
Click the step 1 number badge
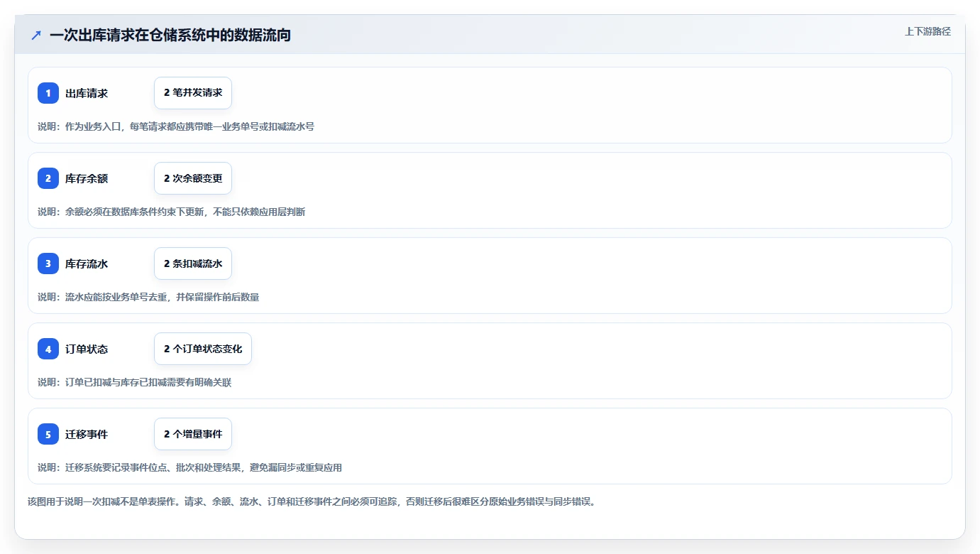point(48,93)
